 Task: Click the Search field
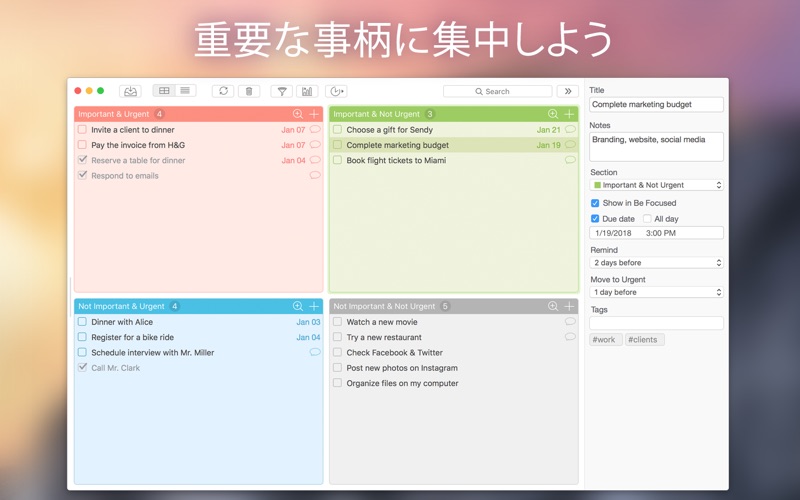click(497, 91)
